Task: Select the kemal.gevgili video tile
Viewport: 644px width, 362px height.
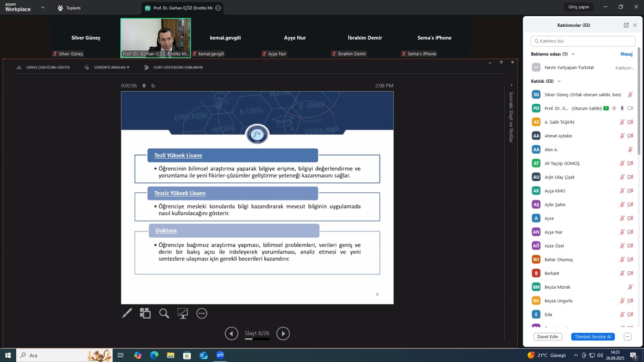Action: coord(225,38)
